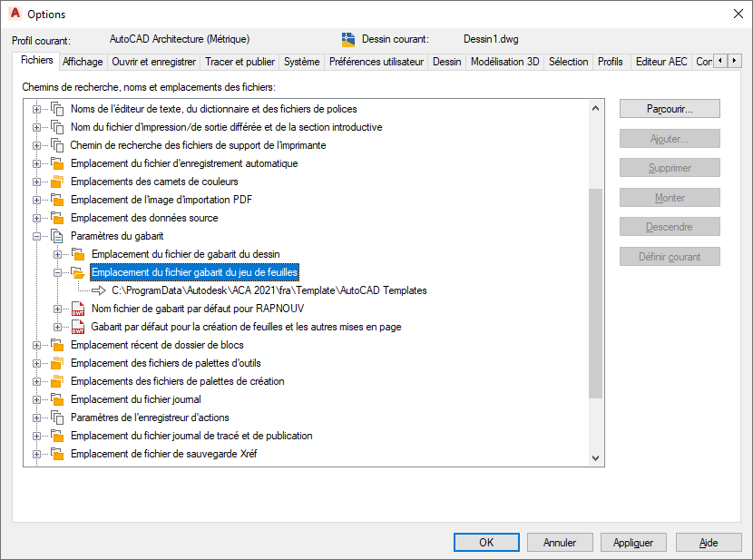Collapse the 'Paramètres du gabarit' node

[x=36, y=236]
